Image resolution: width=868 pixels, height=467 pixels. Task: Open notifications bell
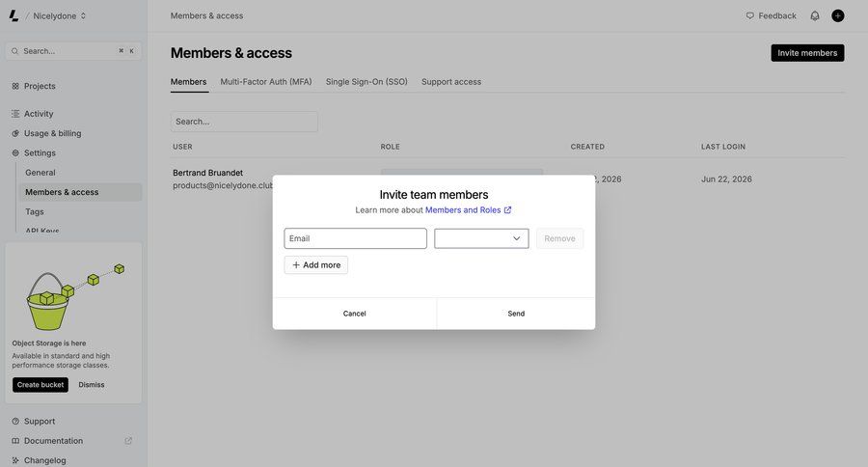click(815, 16)
